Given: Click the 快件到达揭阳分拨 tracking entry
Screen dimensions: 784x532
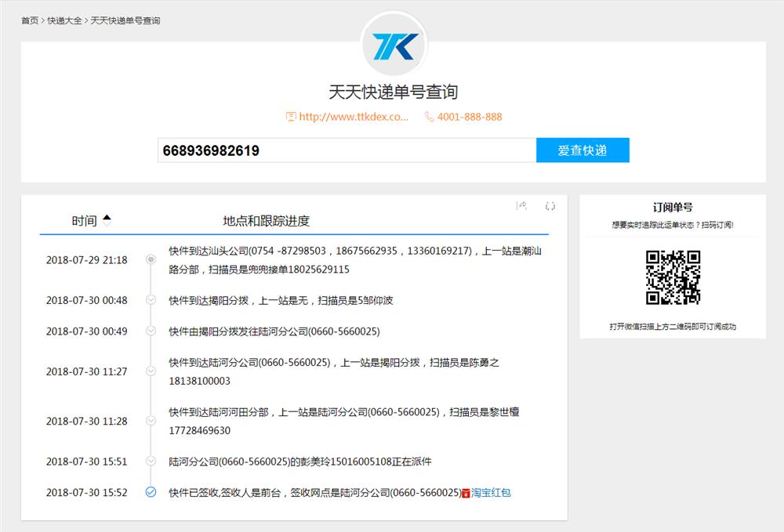Looking at the screenshot, I should (x=281, y=300).
